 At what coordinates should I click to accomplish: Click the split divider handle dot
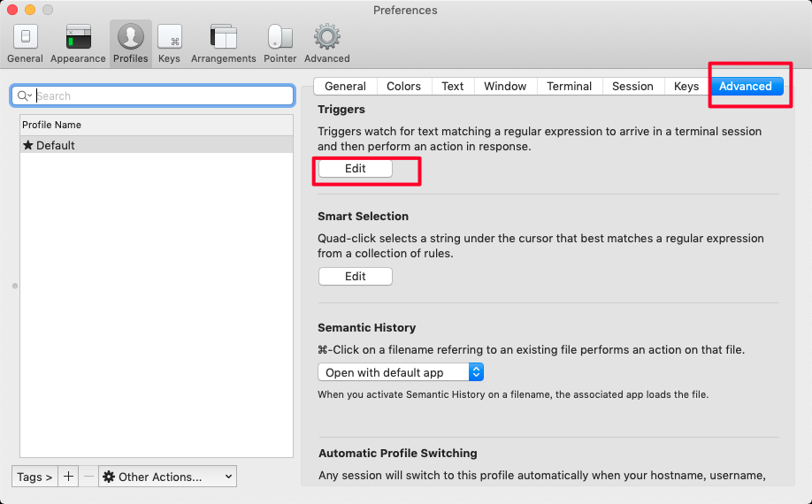click(15, 286)
